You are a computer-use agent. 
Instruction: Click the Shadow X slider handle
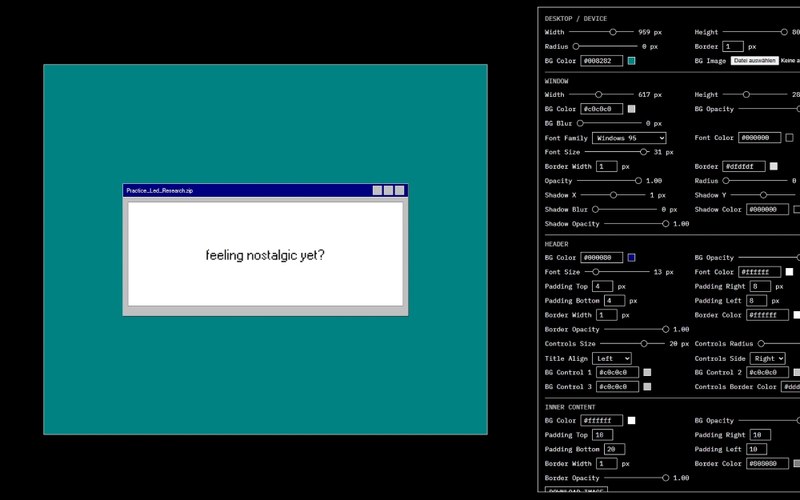(x=613, y=195)
